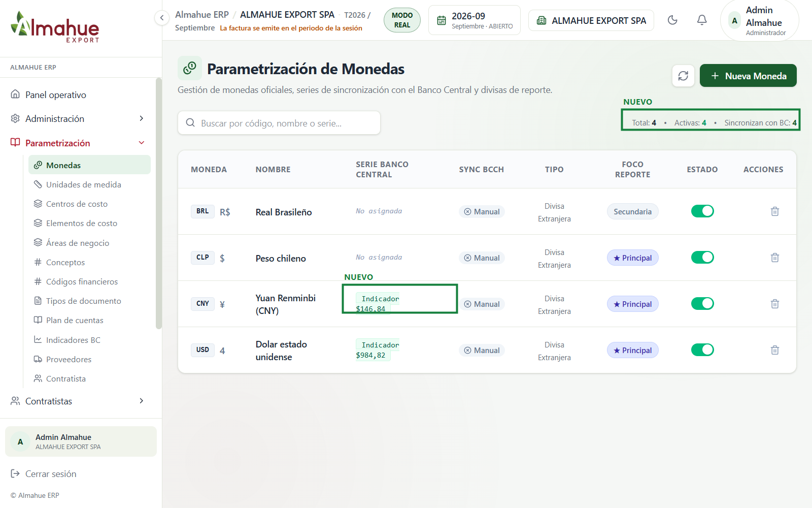Delete the Yuan Renminbi row
This screenshot has width=812, height=508.
(775, 304)
